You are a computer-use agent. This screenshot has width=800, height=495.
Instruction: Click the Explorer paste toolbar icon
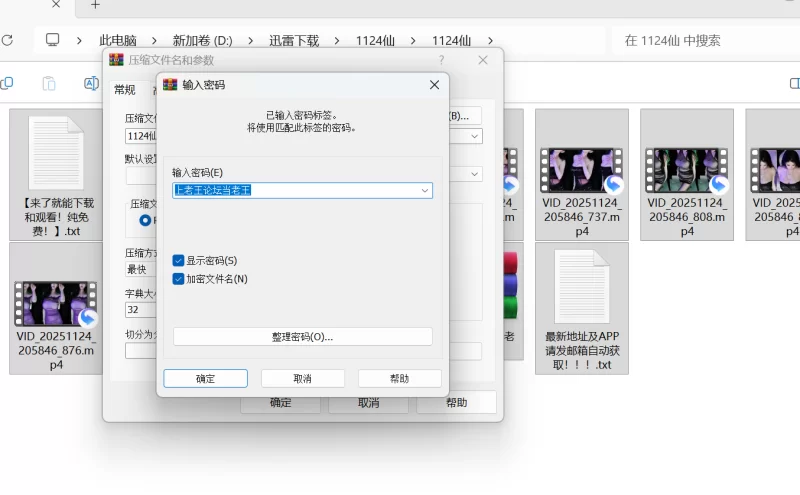point(49,83)
